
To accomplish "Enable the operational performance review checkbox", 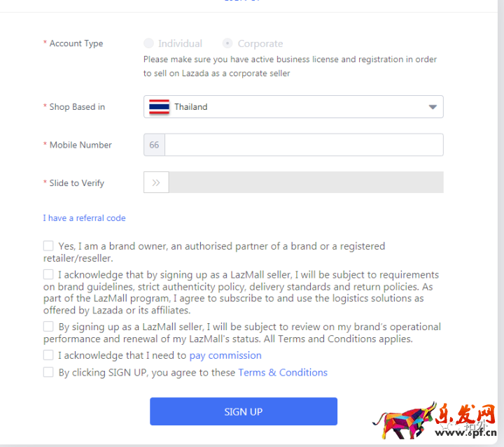I will point(48,326).
